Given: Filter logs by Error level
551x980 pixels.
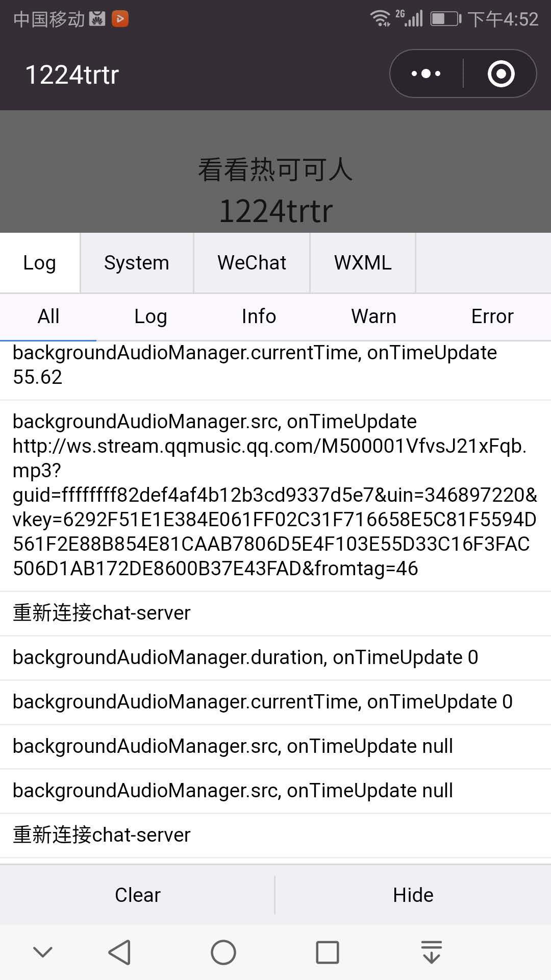Looking at the screenshot, I should coord(492,316).
